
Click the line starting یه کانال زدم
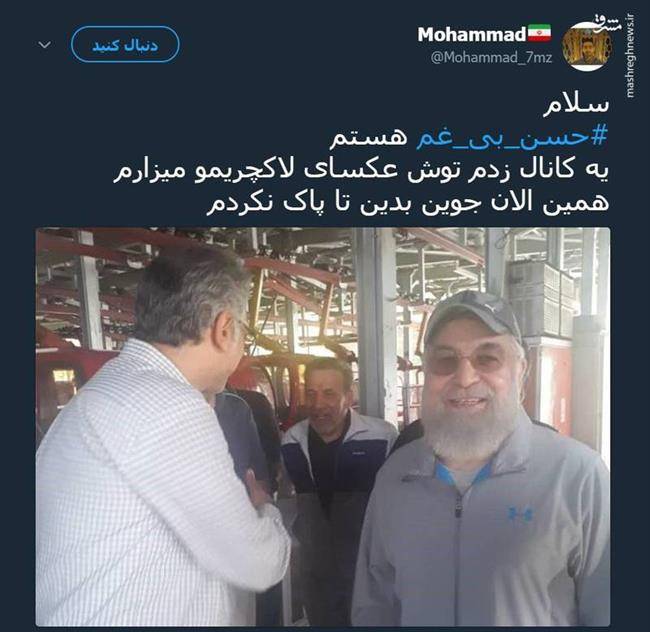[361, 170]
